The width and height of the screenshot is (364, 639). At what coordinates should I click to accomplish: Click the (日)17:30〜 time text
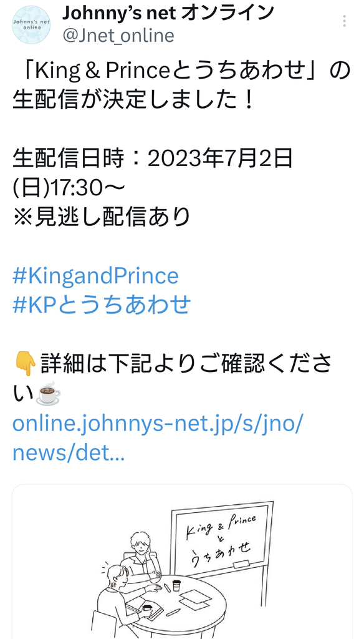(68, 188)
